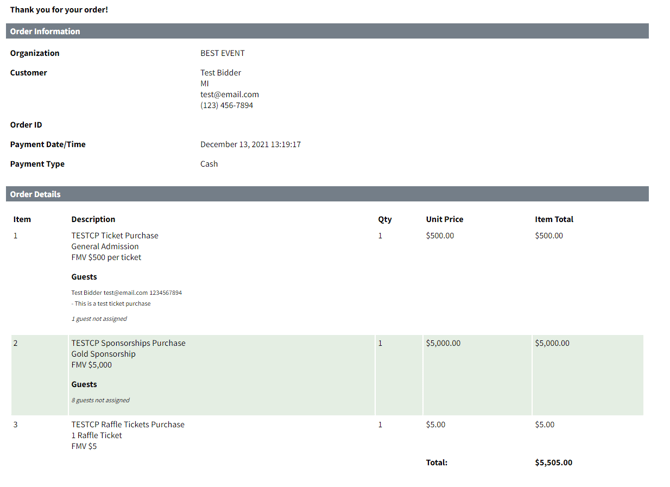This screenshot has height=487, width=670.
Task: Select the TESTCP Ticket Purchase description
Action: coord(114,236)
